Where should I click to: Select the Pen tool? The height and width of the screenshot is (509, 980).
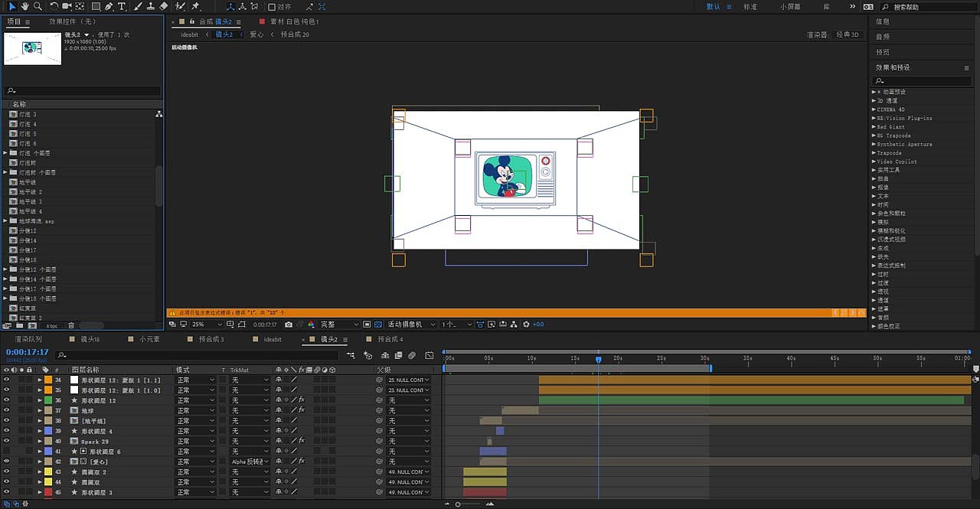click(109, 6)
